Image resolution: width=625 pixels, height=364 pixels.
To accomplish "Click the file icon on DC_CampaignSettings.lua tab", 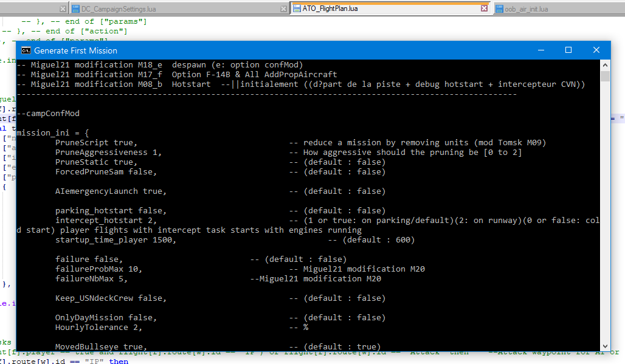I will [x=76, y=9].
